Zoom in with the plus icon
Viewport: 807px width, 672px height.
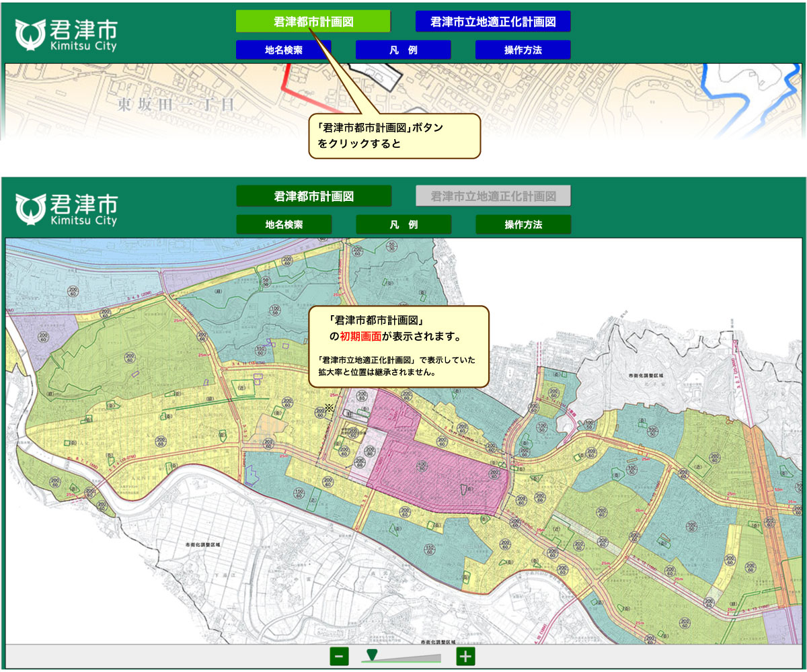[465, 657]
